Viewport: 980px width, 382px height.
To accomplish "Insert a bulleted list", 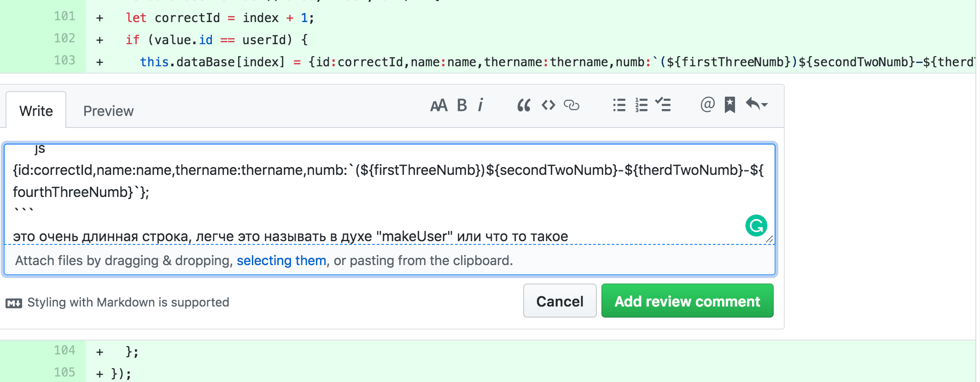I will click(x=619, y=105).
